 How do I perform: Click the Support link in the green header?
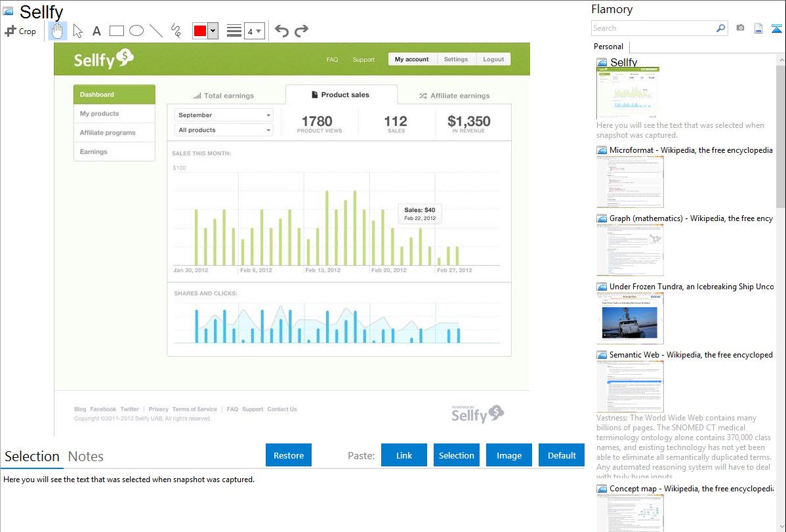(x=363, y=60)
